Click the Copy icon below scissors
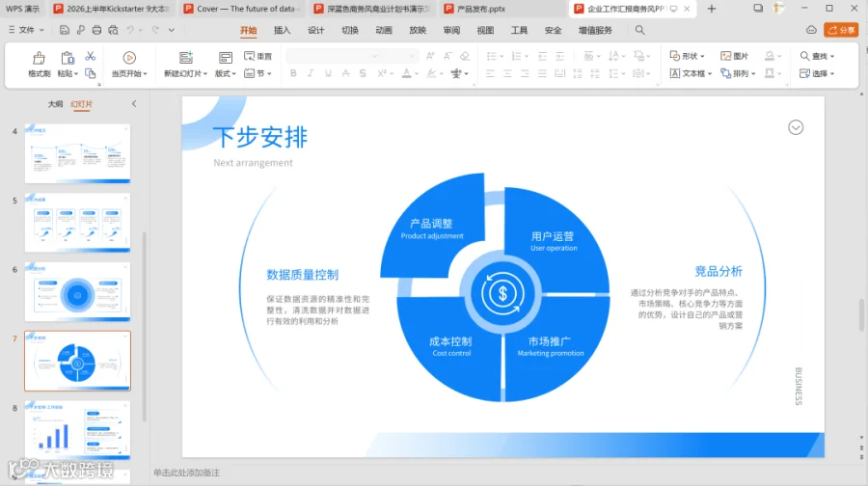868x486 pixels. coord(91,73)
